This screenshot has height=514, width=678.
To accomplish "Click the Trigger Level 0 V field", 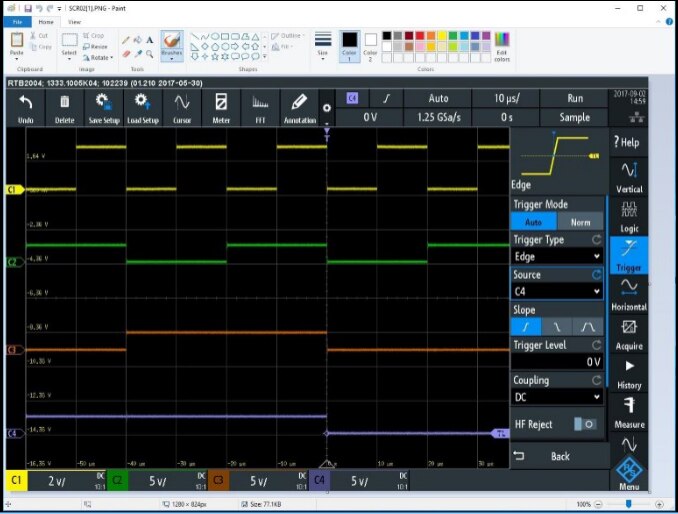I will pos(557,362).
